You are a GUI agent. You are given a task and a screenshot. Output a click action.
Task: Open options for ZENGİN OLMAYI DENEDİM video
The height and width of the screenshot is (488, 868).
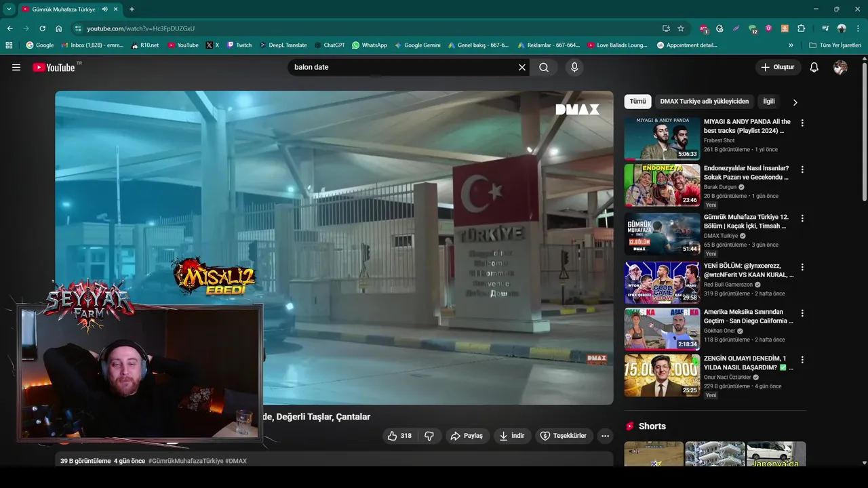click(802, 359)
